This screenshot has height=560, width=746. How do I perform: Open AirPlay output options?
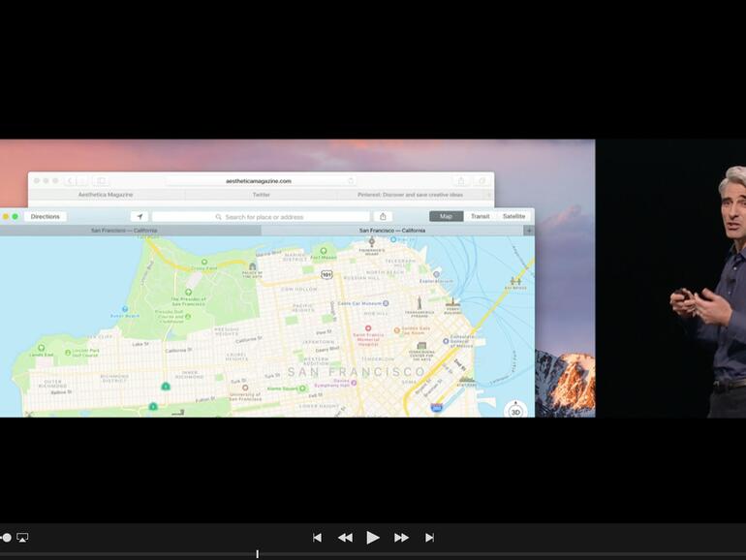tap(22, 537)
